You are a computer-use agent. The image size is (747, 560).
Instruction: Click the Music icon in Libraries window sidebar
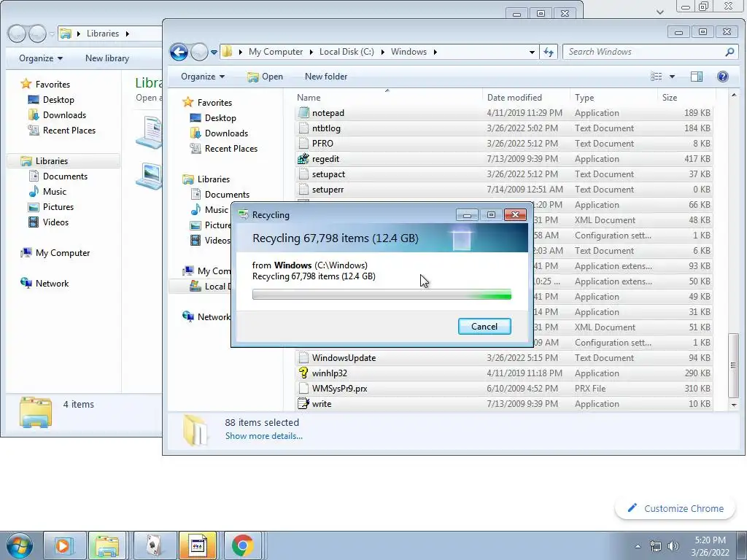[x=34, y=192]
